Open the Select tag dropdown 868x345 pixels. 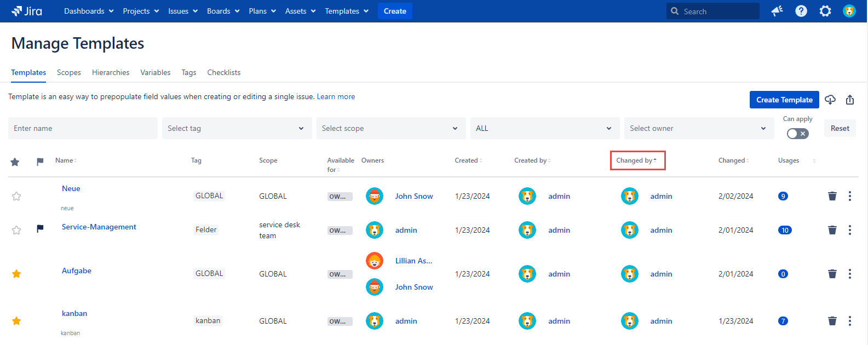[x=236, y=128]
